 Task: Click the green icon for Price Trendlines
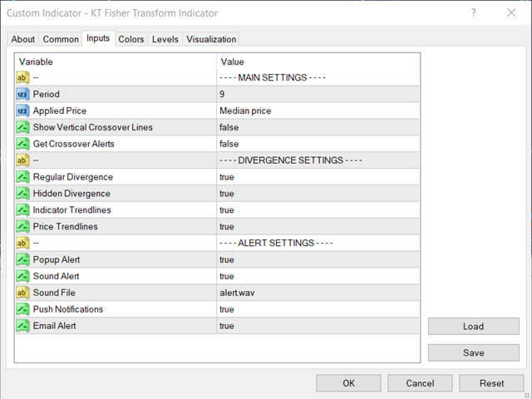click(x=22, y=227)
